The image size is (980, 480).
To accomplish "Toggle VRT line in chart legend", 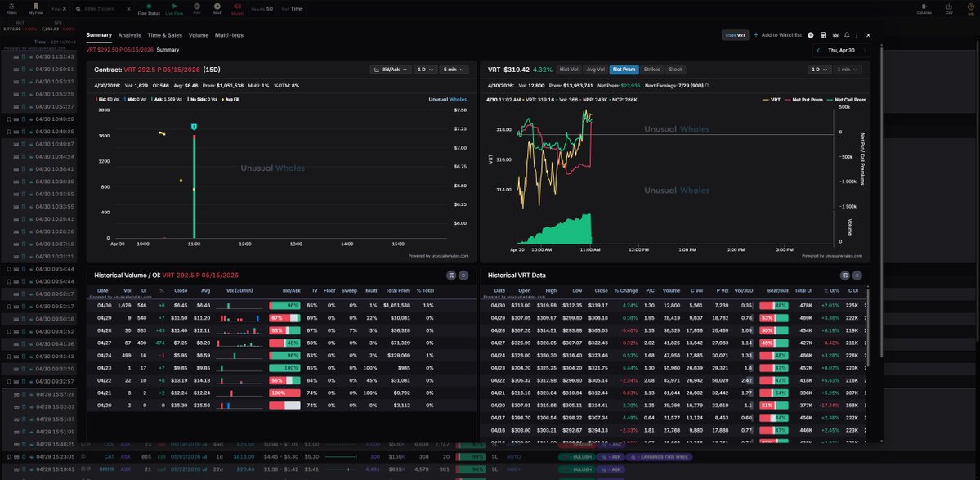I will (772, 100).
